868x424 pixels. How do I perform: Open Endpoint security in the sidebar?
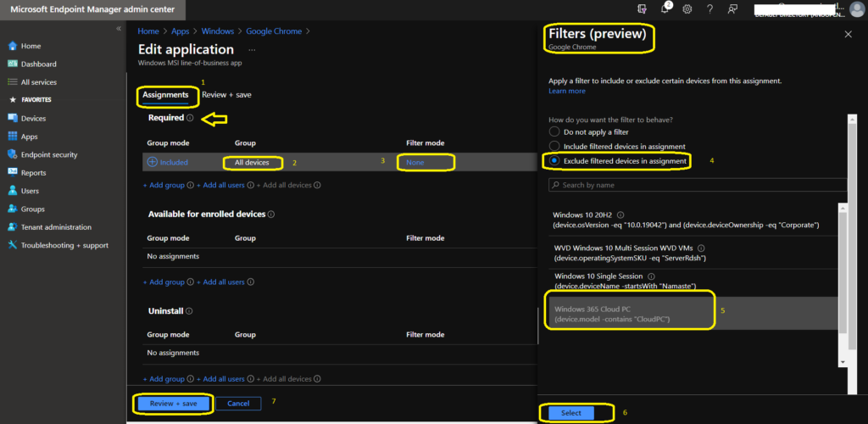point(48,155)
